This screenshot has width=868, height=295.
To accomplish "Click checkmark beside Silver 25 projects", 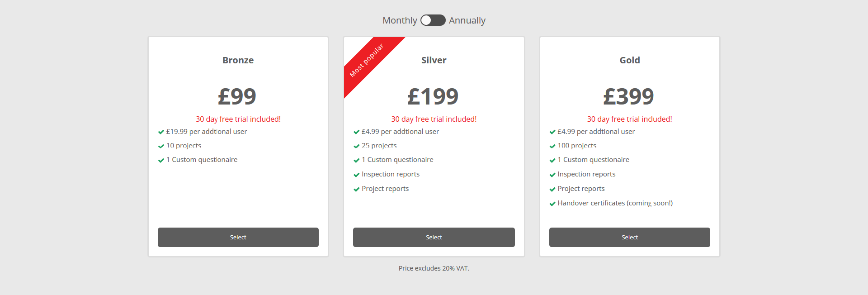I will click(356, 146).
